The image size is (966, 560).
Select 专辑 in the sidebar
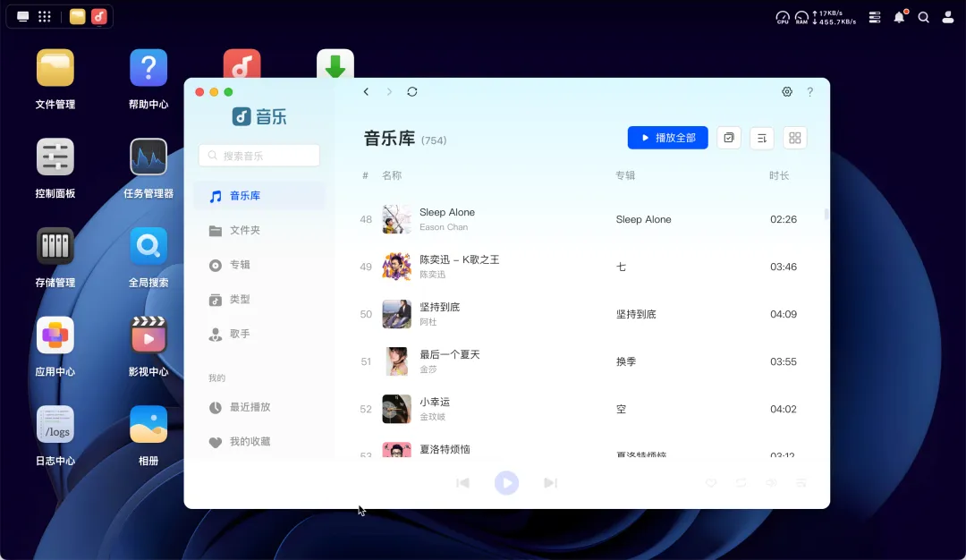(x=259, y=265)
